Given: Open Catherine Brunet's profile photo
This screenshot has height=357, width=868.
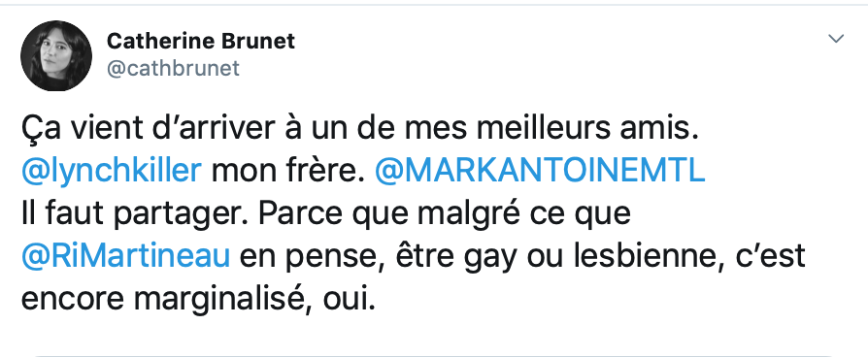Looking at the screenshot, I should [56, 56].
